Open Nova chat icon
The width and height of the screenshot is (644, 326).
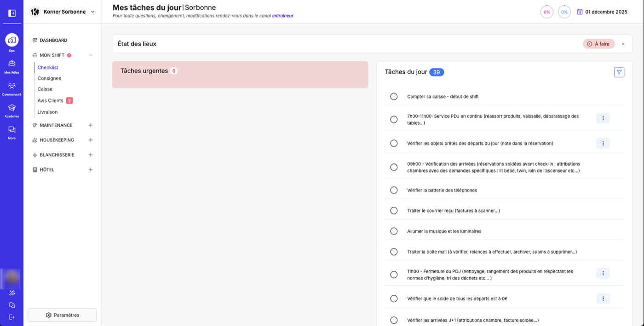tap(12, 130)
